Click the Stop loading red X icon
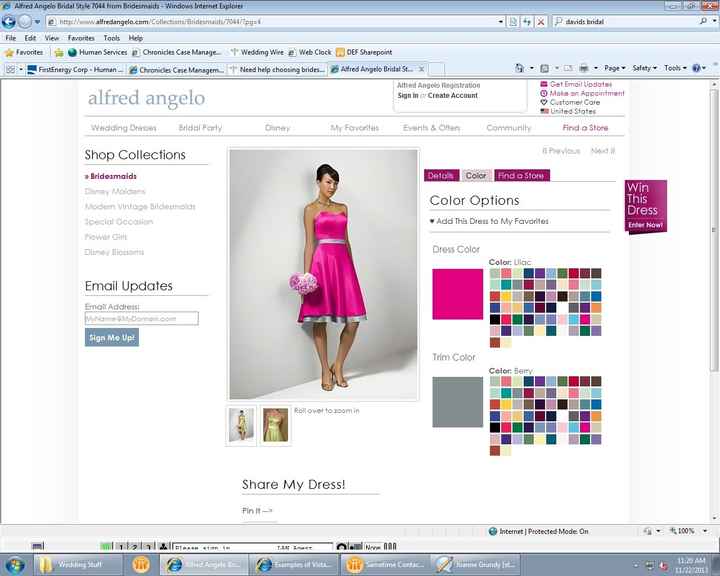 click(x=541, y=22)
